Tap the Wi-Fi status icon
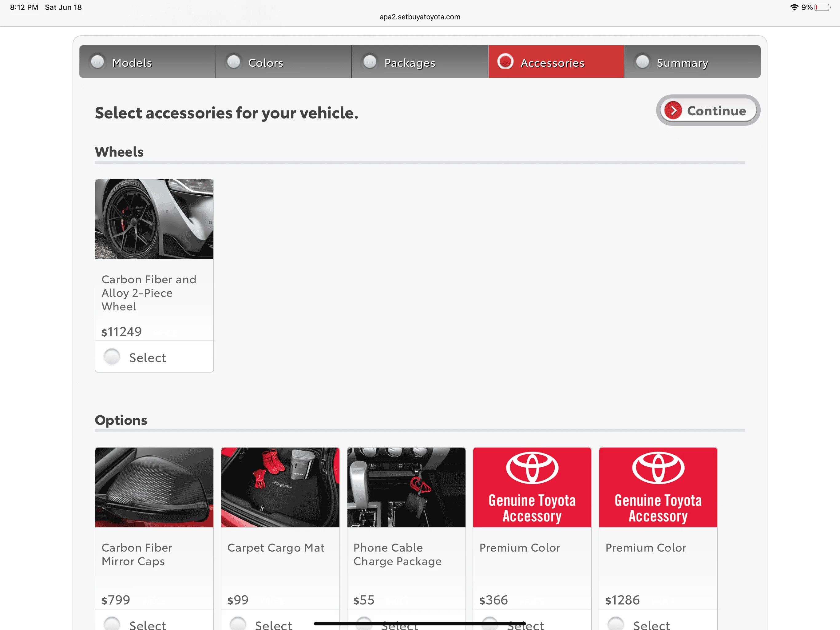 794,7
